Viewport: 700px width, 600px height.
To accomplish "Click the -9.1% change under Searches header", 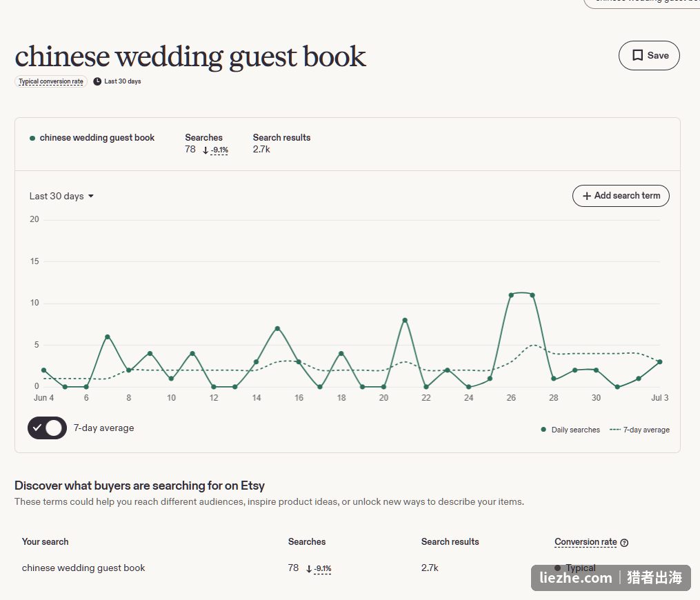I will 219,150.
